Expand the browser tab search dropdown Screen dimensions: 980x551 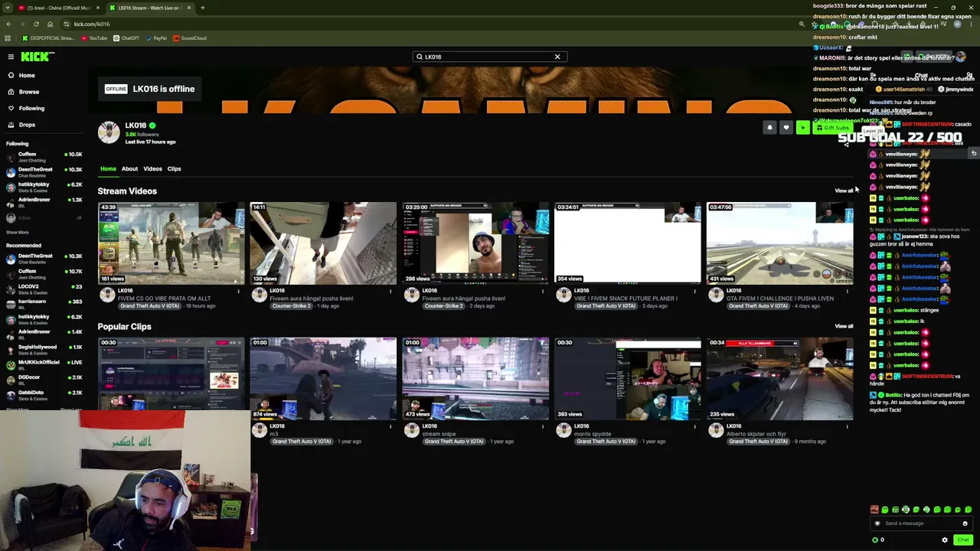(8, 8)
